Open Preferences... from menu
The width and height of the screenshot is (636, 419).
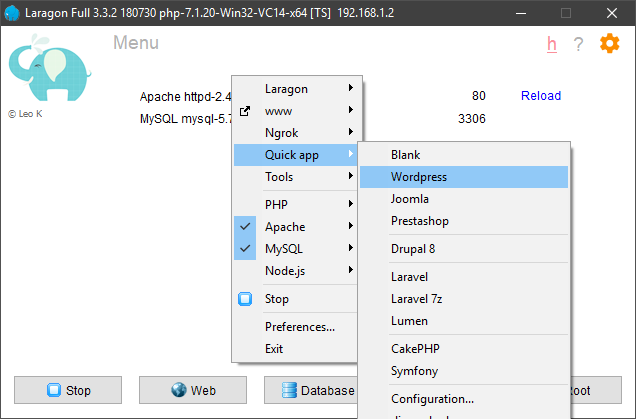[x=296, y=327]
